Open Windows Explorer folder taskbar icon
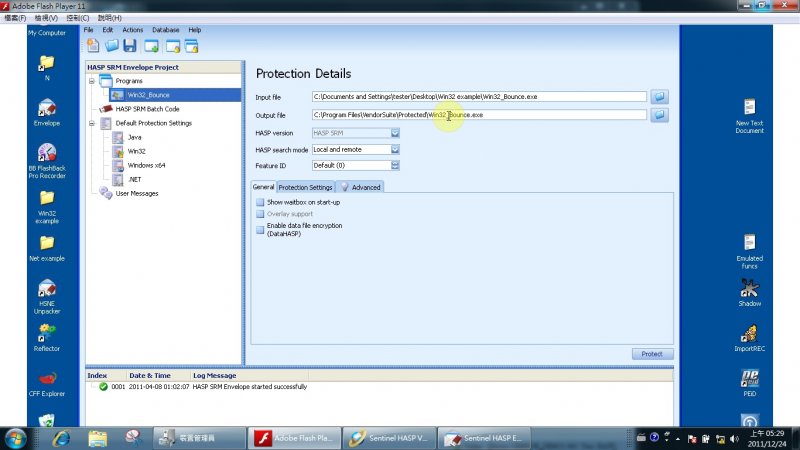800x450 pixels. point(97,438)
